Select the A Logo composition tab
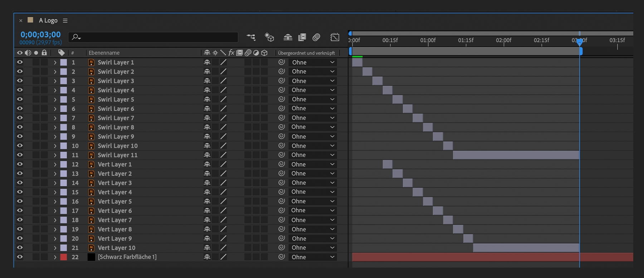644x278 pixels. tap(48, 20)
